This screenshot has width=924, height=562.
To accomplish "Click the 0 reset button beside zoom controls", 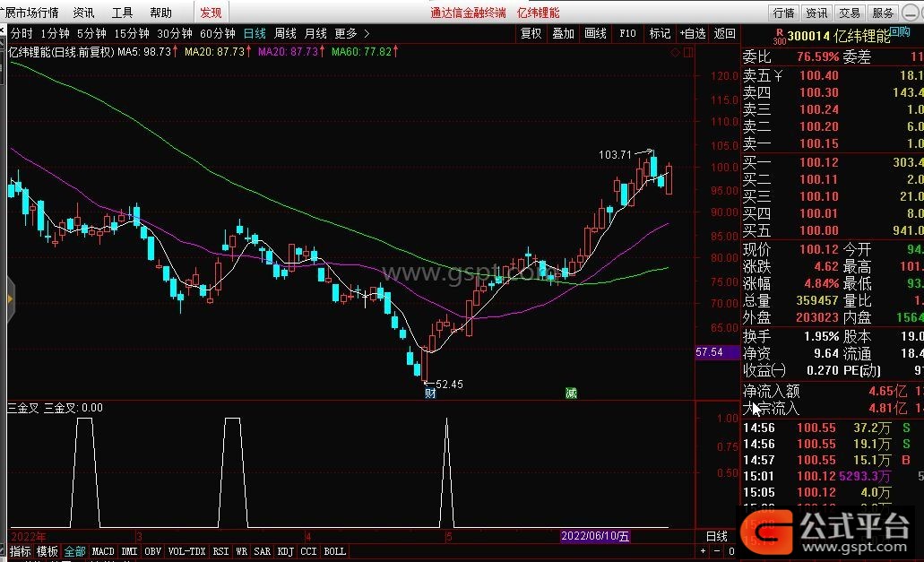I will pos(731,551).
